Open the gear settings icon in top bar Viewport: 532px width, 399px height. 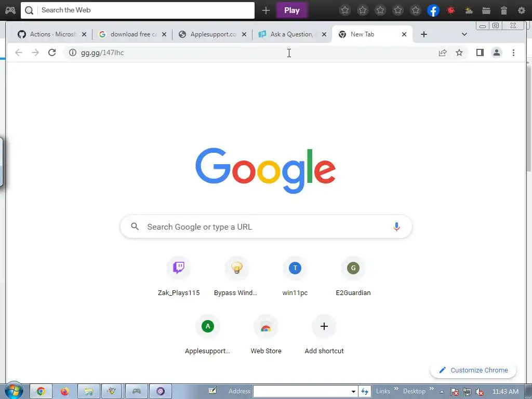click(522, 10)
